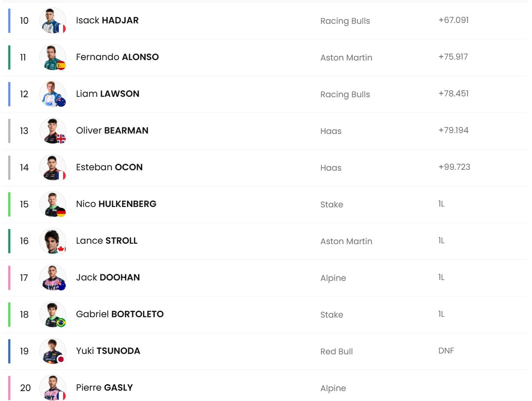Click Liam Lawson's driver photo

pyautogui.click(x=52, y=94)
